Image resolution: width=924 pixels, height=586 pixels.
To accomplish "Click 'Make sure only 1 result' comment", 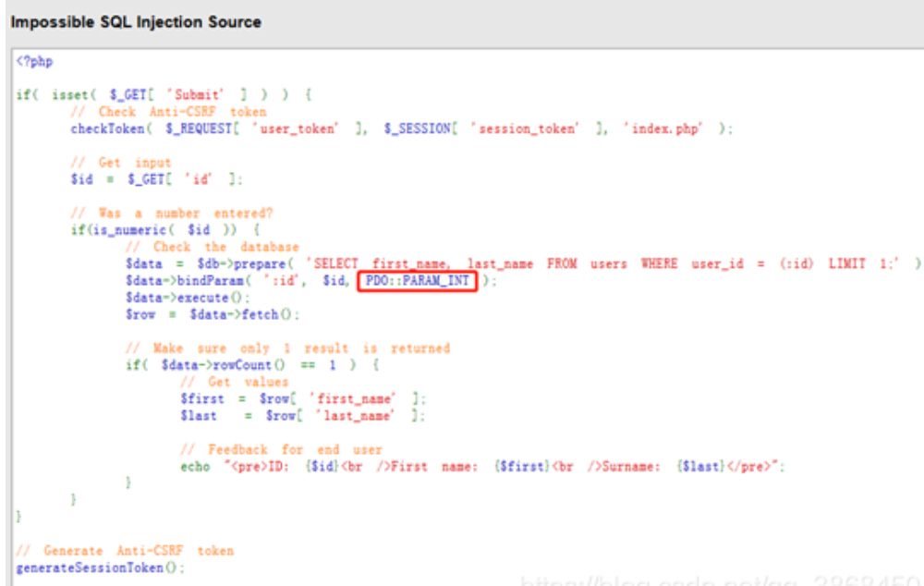I will 287,348.
